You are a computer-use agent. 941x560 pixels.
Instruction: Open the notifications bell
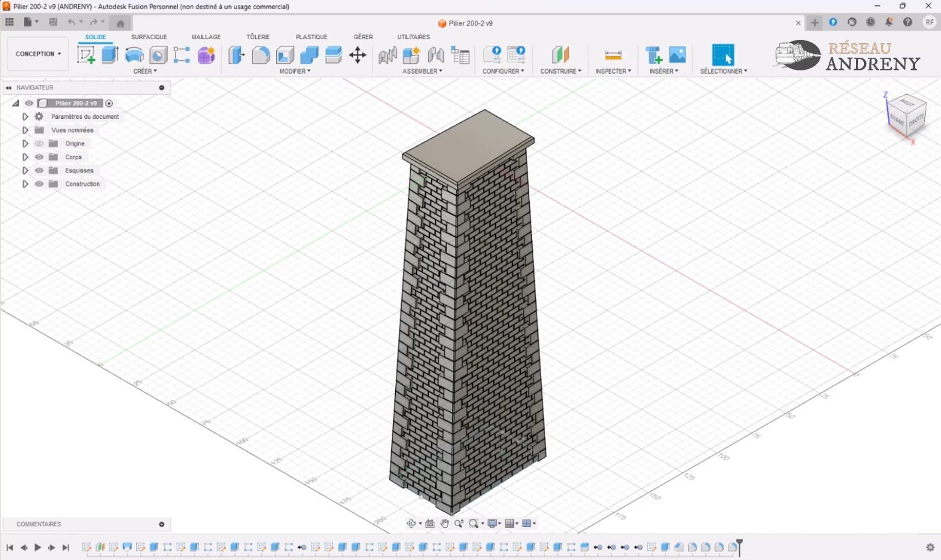pos(889,22)
